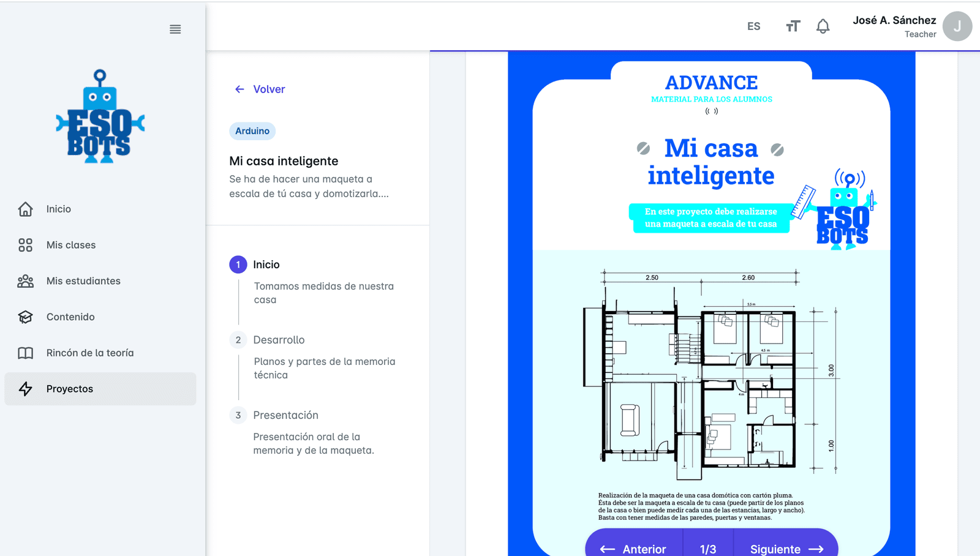The width and height of the screenshot is (980, 556).
Task: Open Inicio in the sidebar menu
Action: tap(100, 209)
